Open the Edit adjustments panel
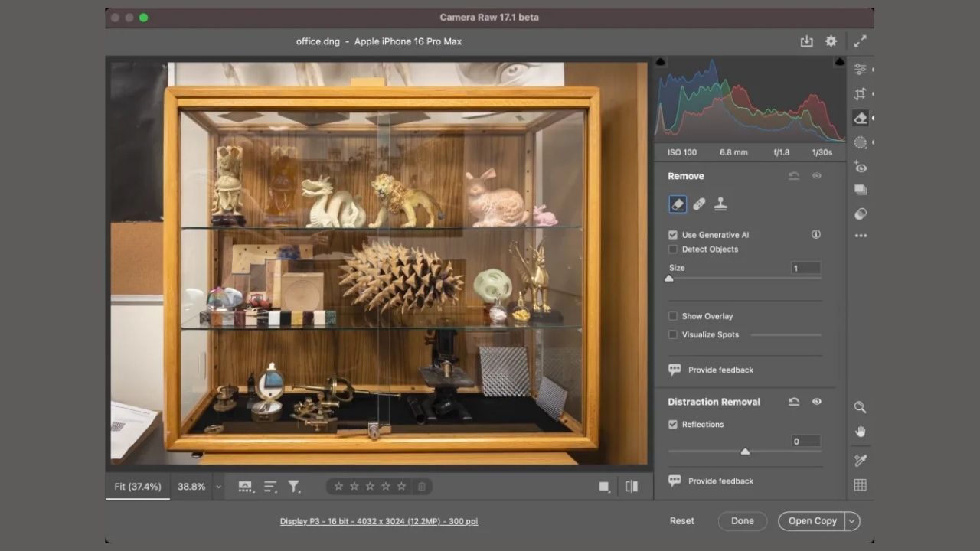This screenshot has height=551, width=980. 860,69
